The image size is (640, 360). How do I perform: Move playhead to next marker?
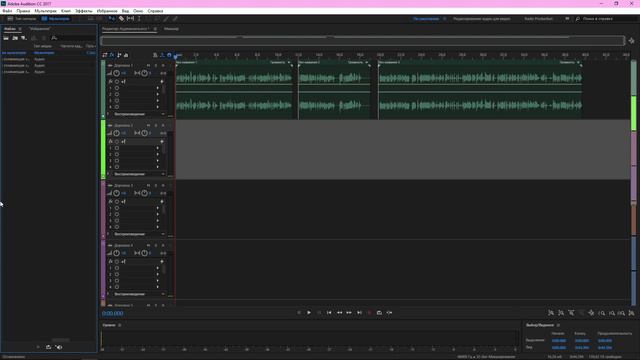(x=359, y=313)
